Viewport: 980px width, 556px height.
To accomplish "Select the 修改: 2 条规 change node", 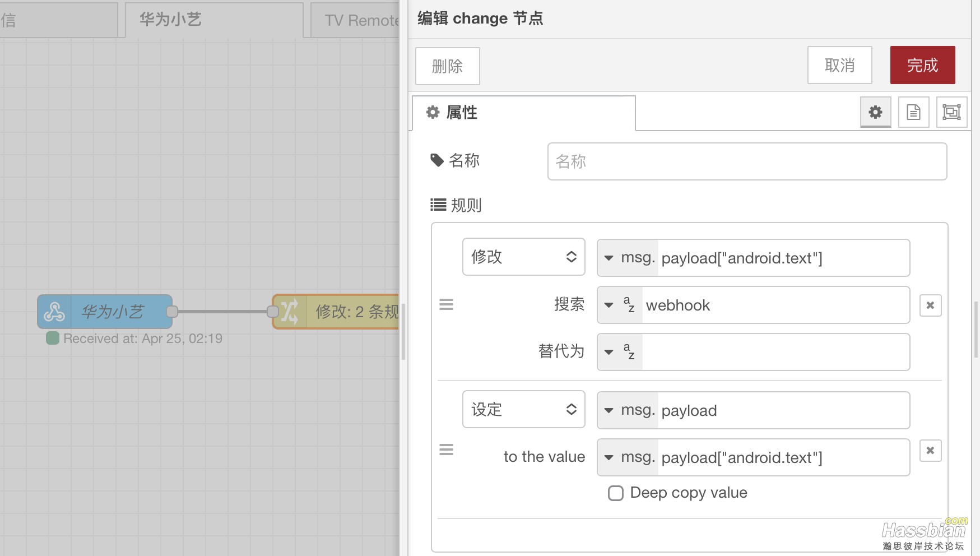I will point(336,312).
